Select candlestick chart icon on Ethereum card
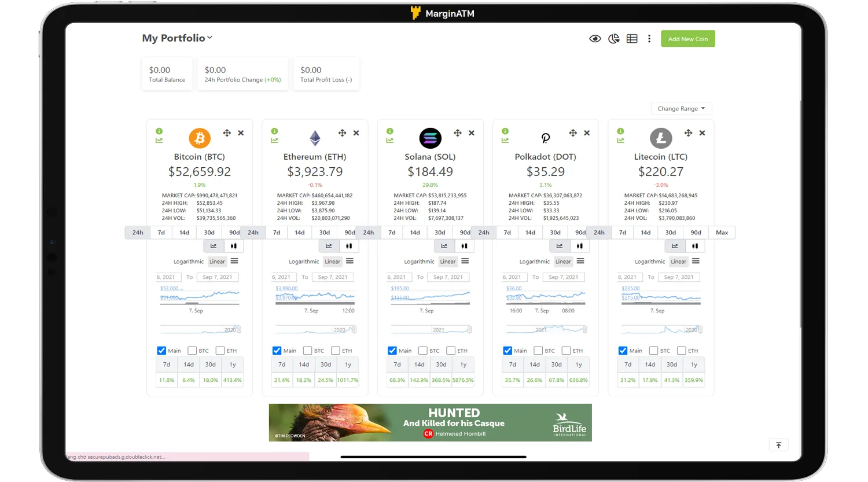Screen dimensions: 868x482 (349, 246)
